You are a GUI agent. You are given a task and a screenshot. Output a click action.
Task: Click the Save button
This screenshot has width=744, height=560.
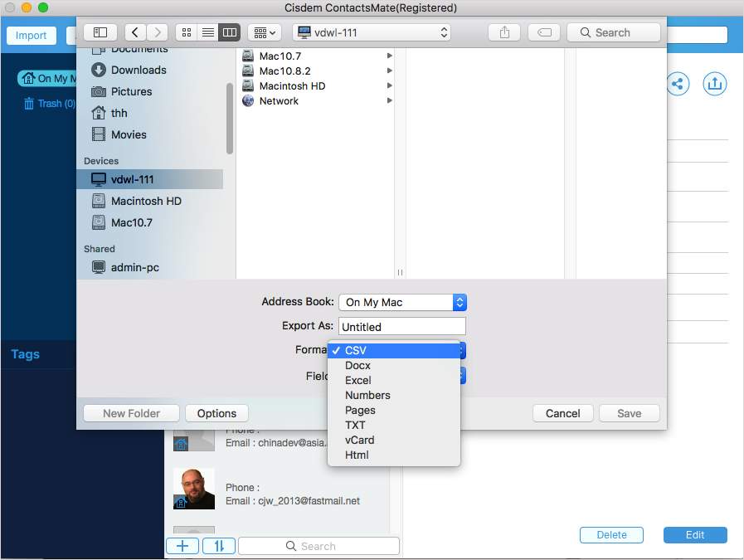(x=630, y=413)
